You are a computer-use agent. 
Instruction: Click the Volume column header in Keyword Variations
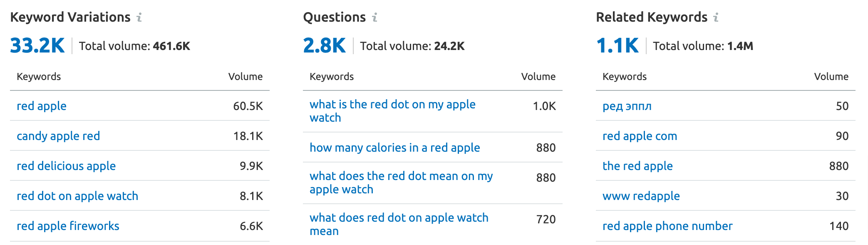point(246,76)
